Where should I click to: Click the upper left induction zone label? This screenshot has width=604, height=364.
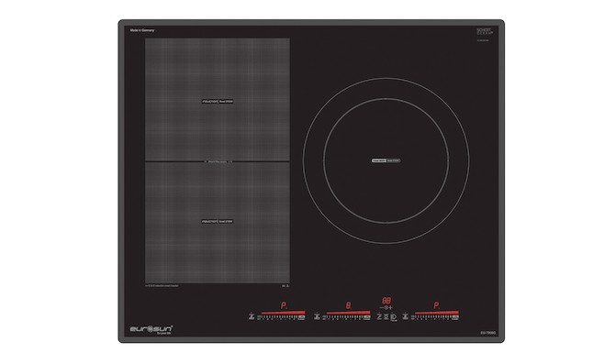coord(218,101)
